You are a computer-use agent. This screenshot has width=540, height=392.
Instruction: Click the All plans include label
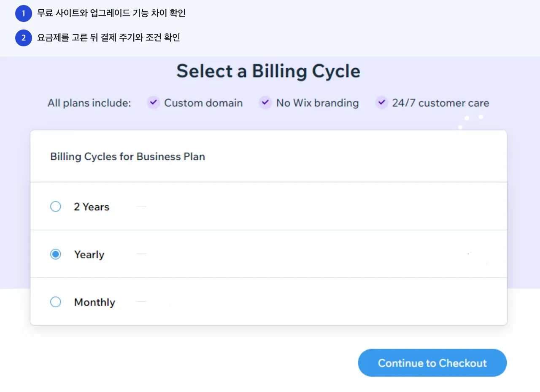coord(89,103)
